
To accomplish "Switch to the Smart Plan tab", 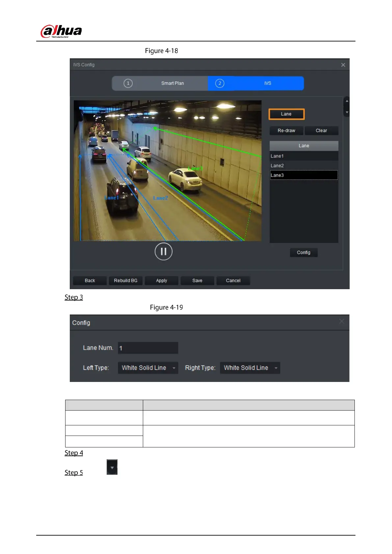I will (x=172, y=83).
